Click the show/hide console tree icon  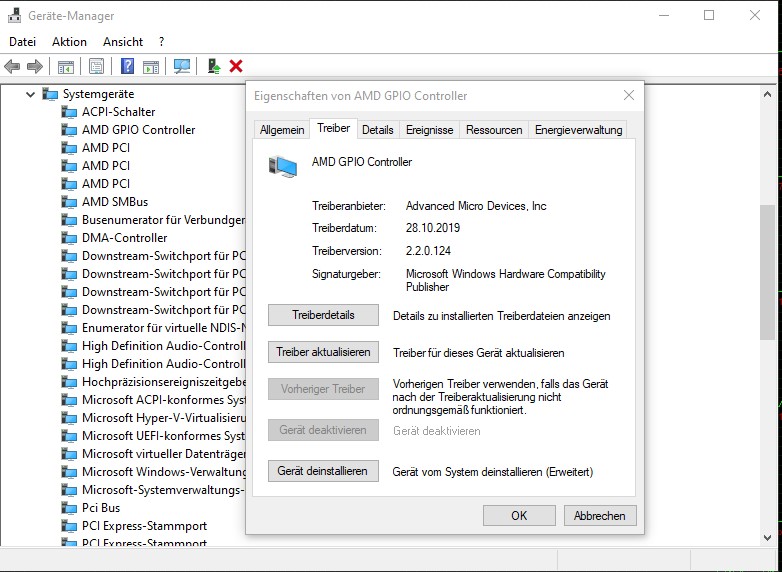click(66, 66)
